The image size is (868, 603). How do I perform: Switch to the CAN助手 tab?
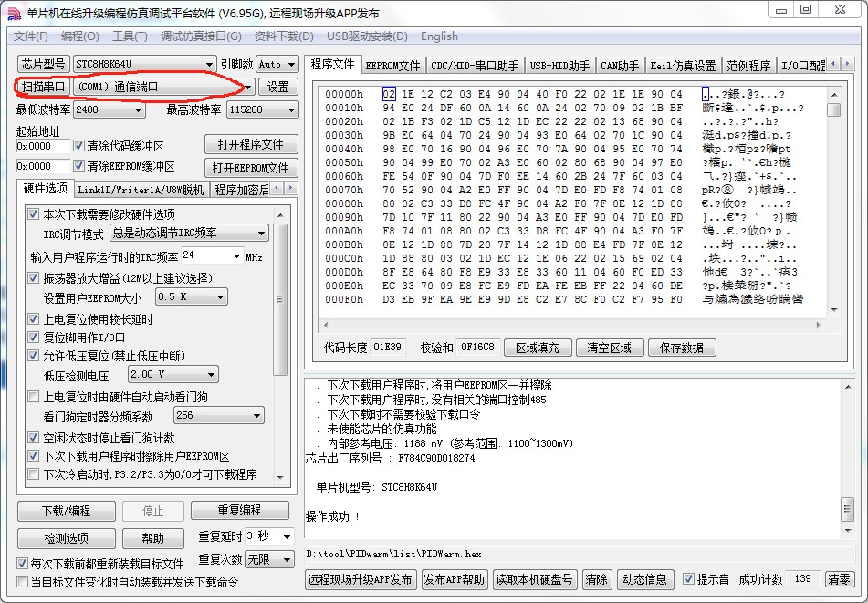[x=620, y=66]
